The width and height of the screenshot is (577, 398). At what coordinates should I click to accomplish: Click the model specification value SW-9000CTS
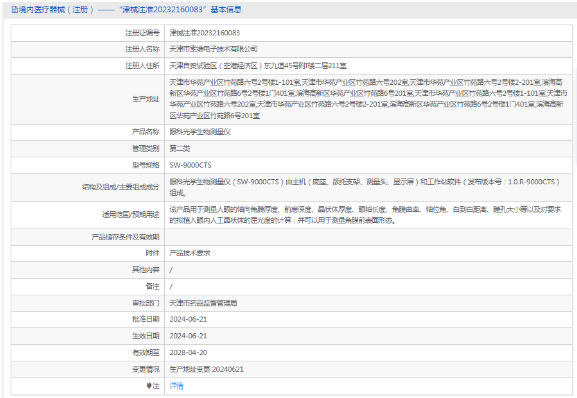[x=190, y=165]
